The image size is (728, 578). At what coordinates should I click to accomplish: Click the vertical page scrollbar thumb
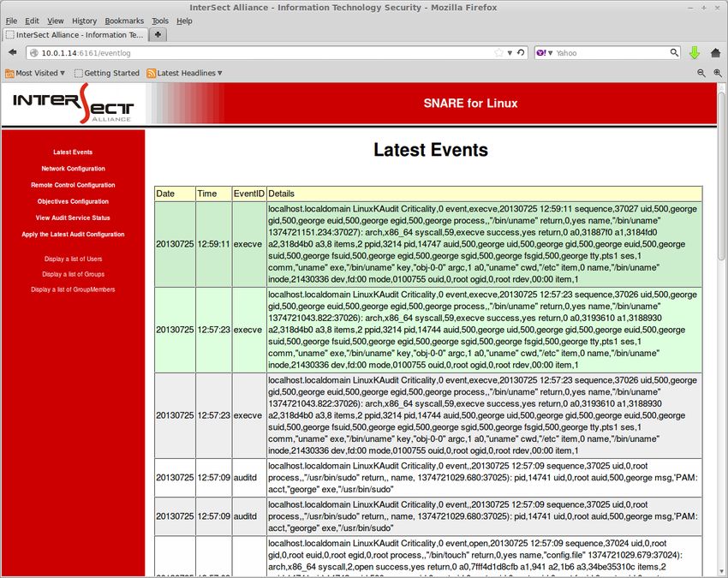tap(721, 176)
